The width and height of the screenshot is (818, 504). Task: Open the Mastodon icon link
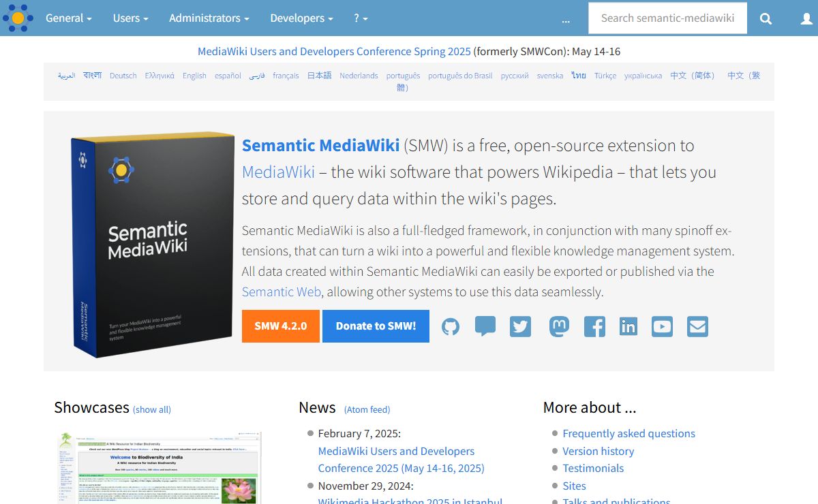(x=559, y=326)
